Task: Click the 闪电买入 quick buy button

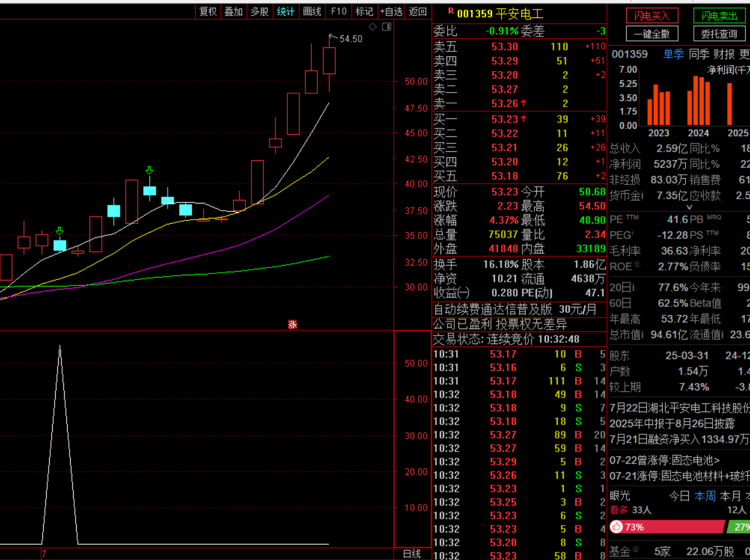Action: [652, 16]
